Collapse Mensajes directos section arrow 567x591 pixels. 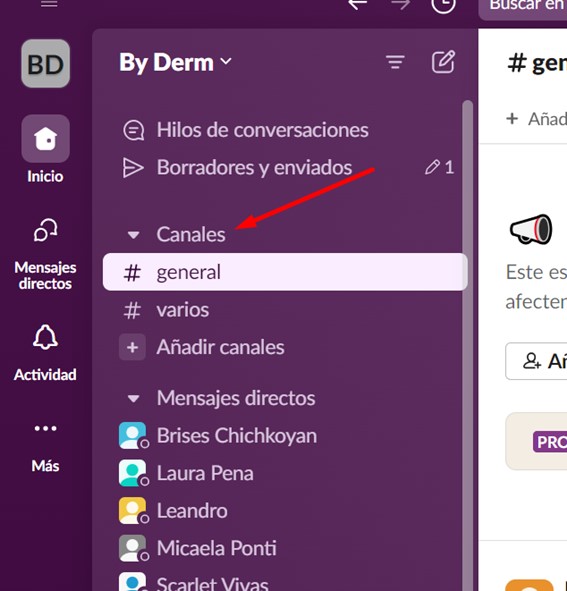point(133,399)
